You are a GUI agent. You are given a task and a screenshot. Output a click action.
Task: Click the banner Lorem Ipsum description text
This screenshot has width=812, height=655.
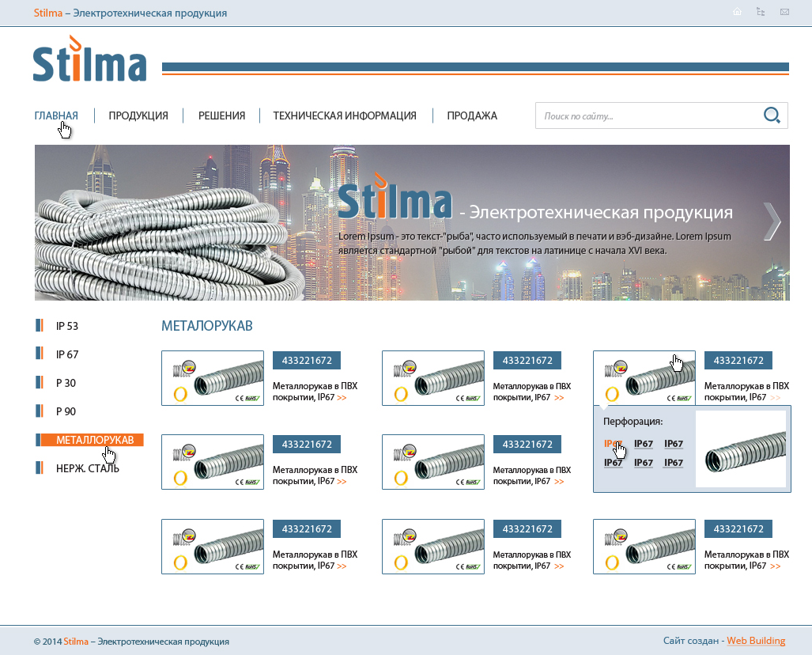[x=534, y=244]
